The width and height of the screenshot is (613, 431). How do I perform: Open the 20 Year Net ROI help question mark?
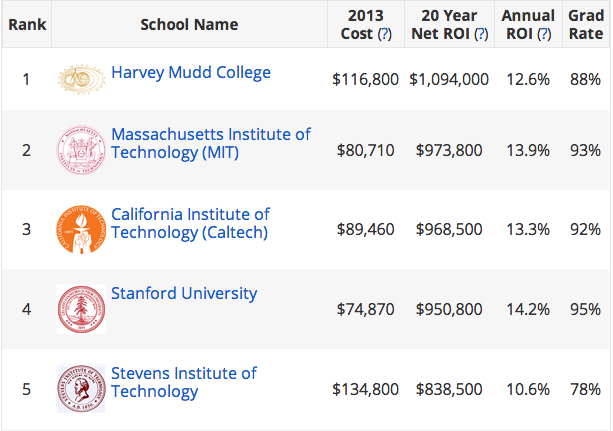point(481,34)
